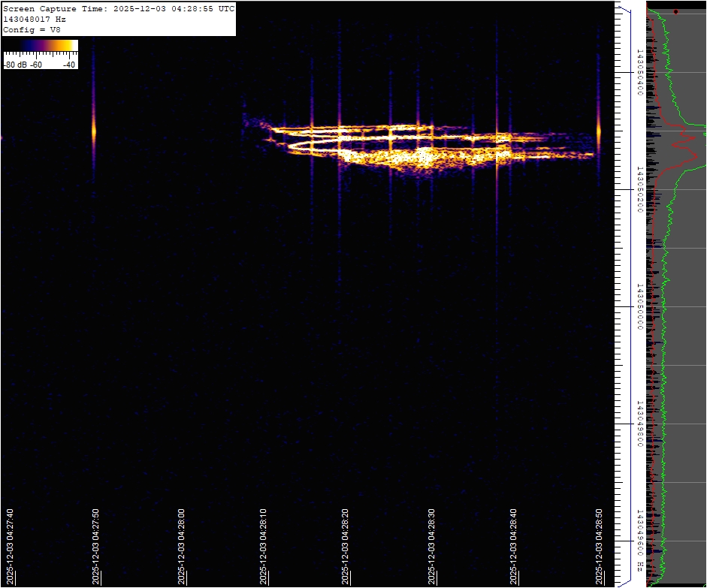Click the 143050400 frequency axis label
This screenshot has width=707, height=588.
(x=639, y=72)
